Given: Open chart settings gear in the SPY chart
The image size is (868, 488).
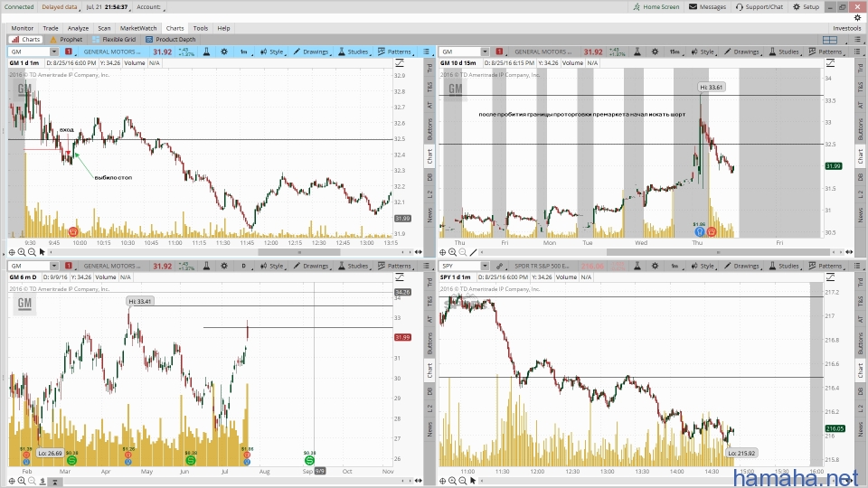Looking at the screenshot, I should [655, 266].
